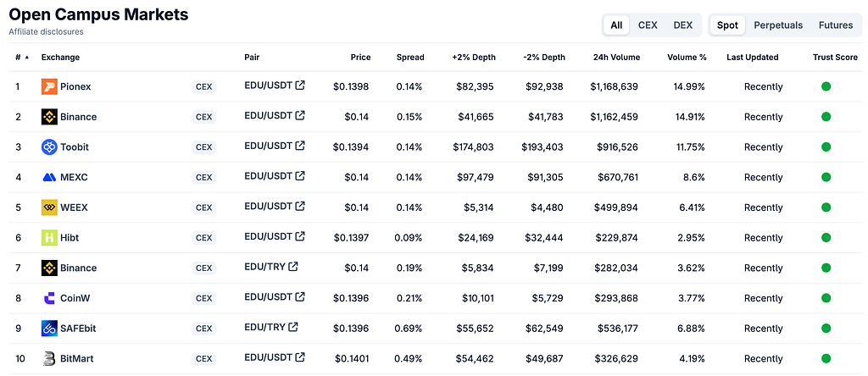Screen dimensions: 868x376
Task: Open external link icon for Pionex EDU/USDT
Action: [300, 86]
